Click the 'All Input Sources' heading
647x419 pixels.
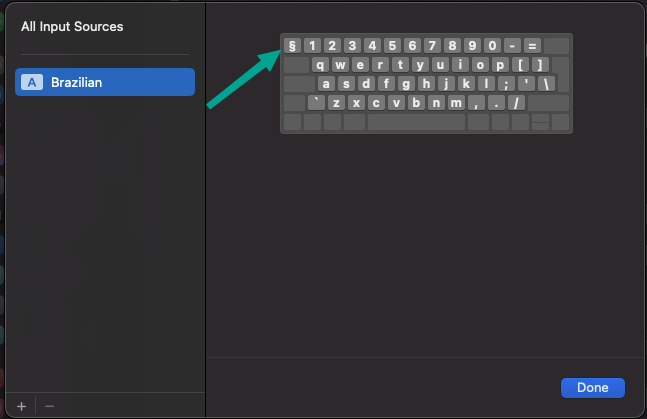click(x=72, y=27)
